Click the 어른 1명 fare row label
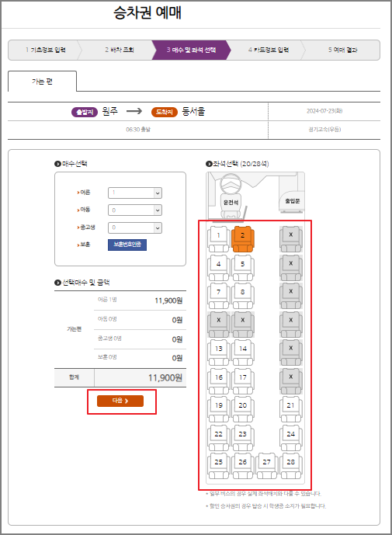 (107, 300)
